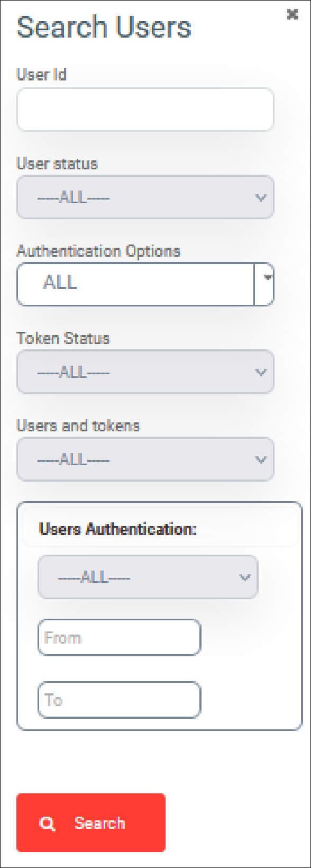Screen dimensions: 311x868
Task: Click the Search Users title
Action: click(104, 27)
